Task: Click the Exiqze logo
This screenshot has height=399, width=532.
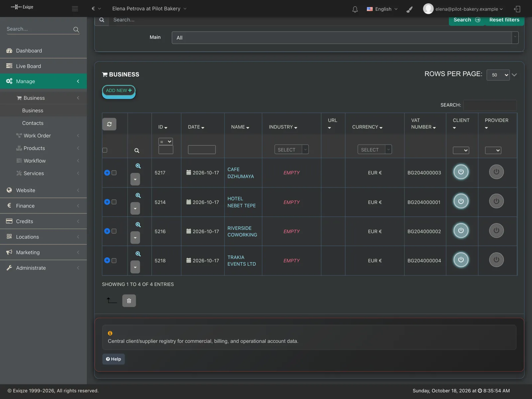Action: 22,7
